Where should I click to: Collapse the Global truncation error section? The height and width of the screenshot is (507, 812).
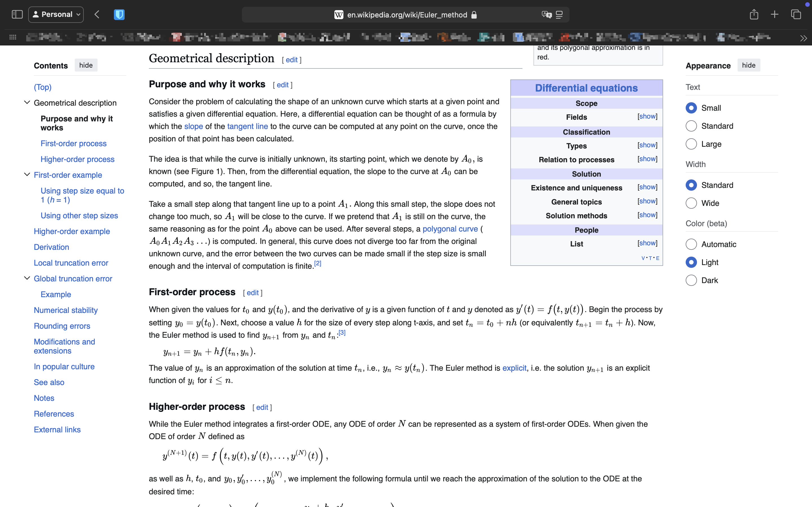coord(27,278)
